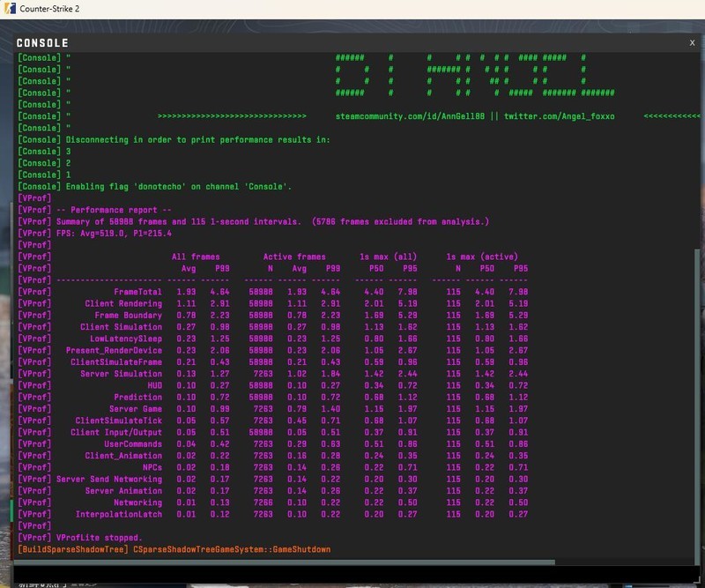Screen dimensions: 705x588
Task: Select the FPS Avg=519.0 line
Action: [x=115, y=234]
